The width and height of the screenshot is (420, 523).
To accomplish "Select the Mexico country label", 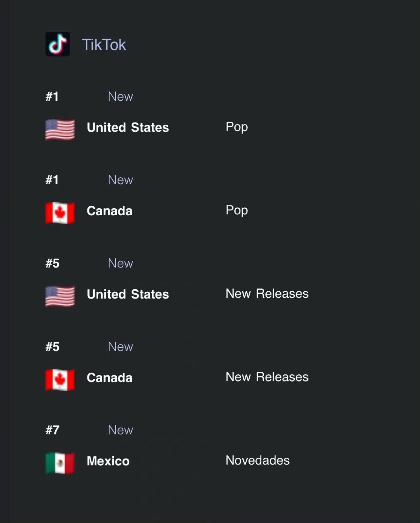I will 108,461.
